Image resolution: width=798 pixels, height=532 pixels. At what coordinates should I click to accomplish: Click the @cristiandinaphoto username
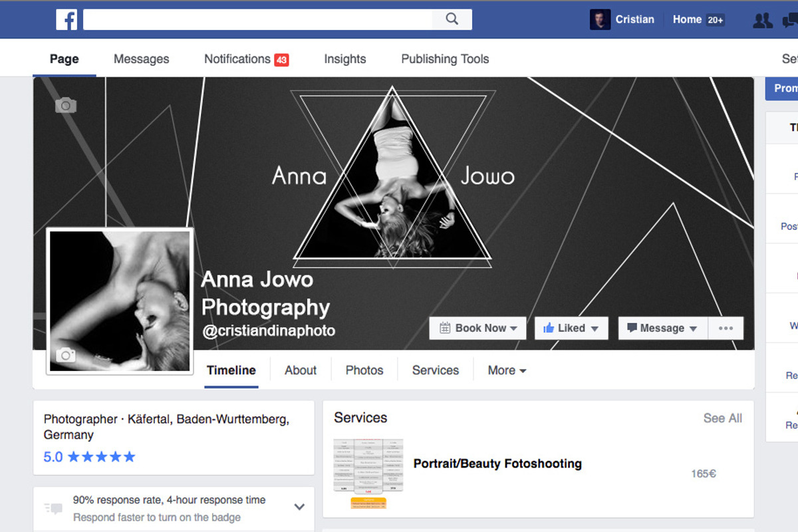269,331
